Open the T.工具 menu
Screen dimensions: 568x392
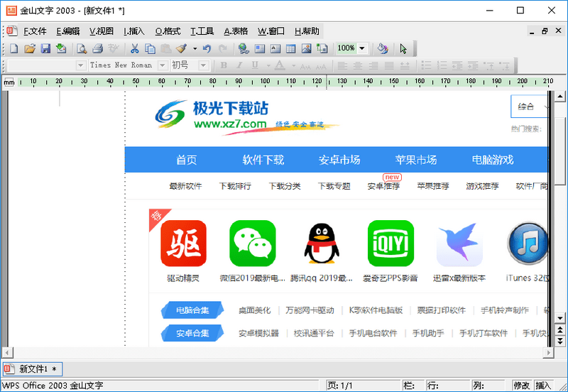coord(202,31)
